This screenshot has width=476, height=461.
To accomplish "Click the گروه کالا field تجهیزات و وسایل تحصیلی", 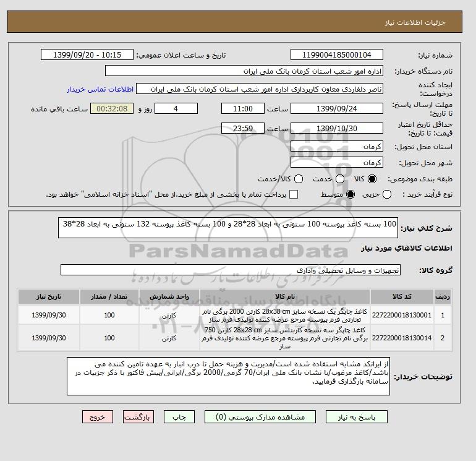I will click(231, 270).
